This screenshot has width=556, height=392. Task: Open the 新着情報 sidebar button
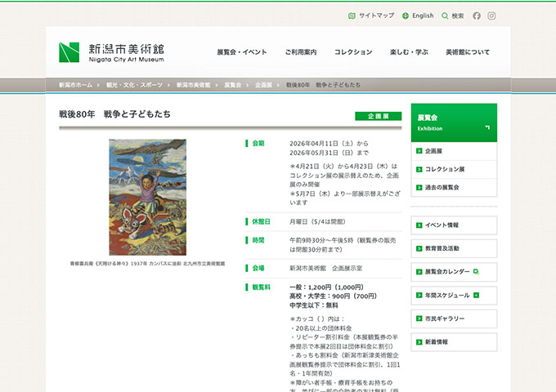[454, 342]
